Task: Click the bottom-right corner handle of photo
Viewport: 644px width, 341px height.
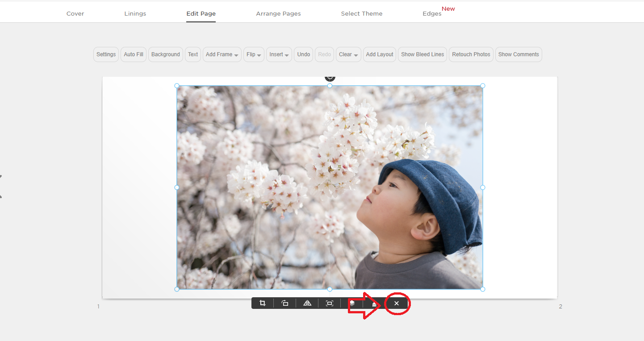Action: click(x=483, y=289)
